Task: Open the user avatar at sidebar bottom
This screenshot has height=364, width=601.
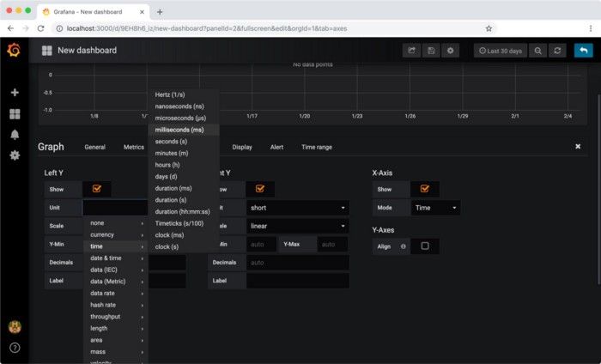Action: [x=15, y=327]
